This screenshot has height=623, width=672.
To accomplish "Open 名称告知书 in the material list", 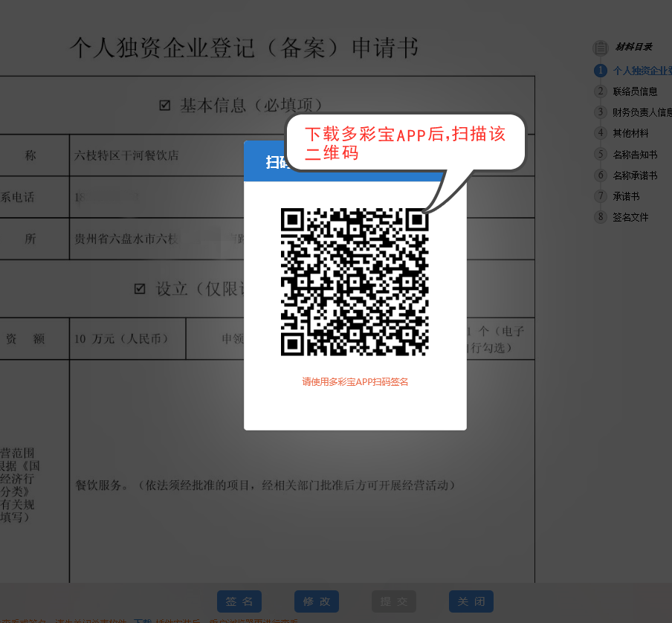I will point(635,154).
